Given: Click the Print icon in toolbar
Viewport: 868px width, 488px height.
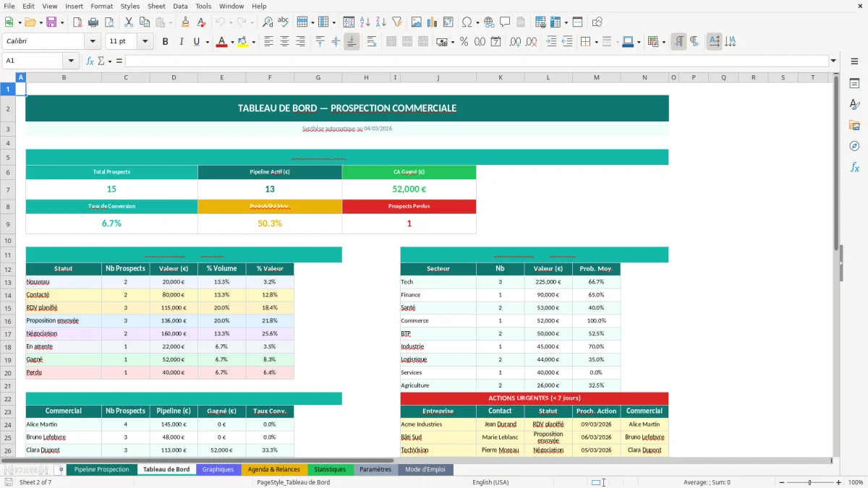Looking at the screenshot, I should click(x=93, y=22).
